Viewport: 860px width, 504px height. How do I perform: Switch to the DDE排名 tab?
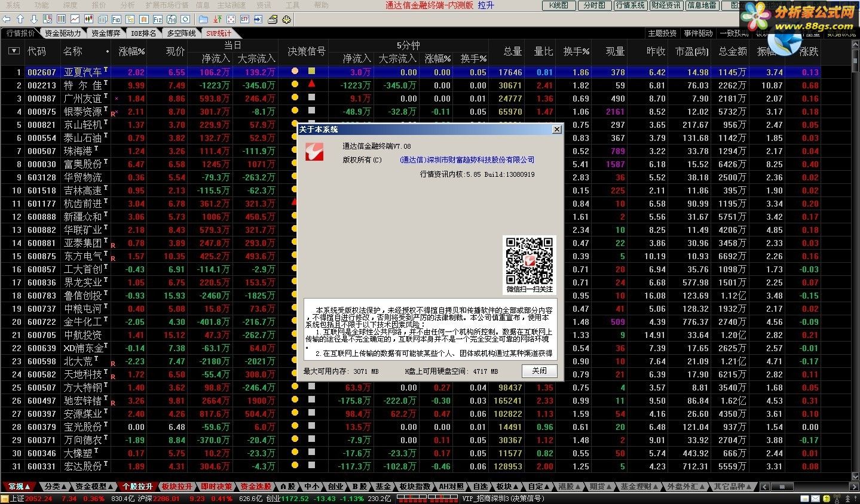pyautogui.click(x=143, y=33)
